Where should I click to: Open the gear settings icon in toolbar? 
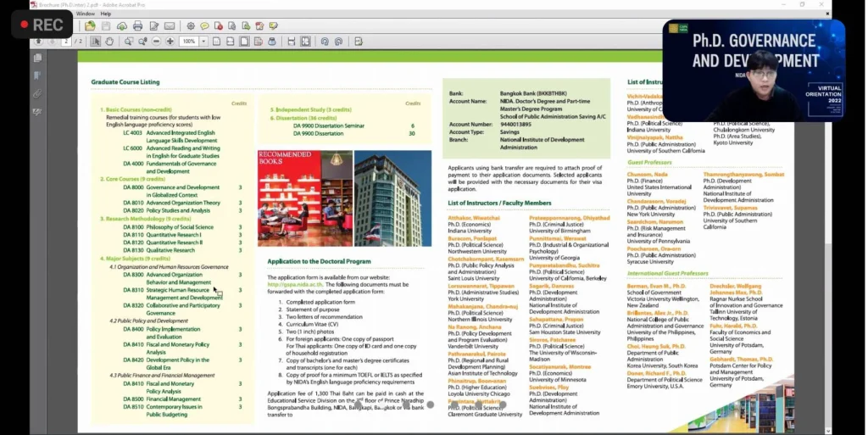191,26
